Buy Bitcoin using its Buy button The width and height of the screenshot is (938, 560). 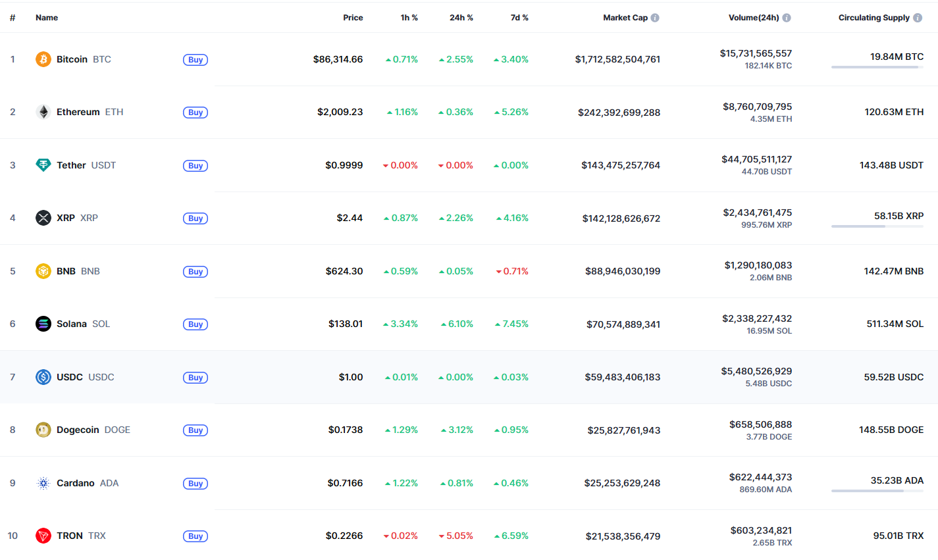click(x=195, y=60)
